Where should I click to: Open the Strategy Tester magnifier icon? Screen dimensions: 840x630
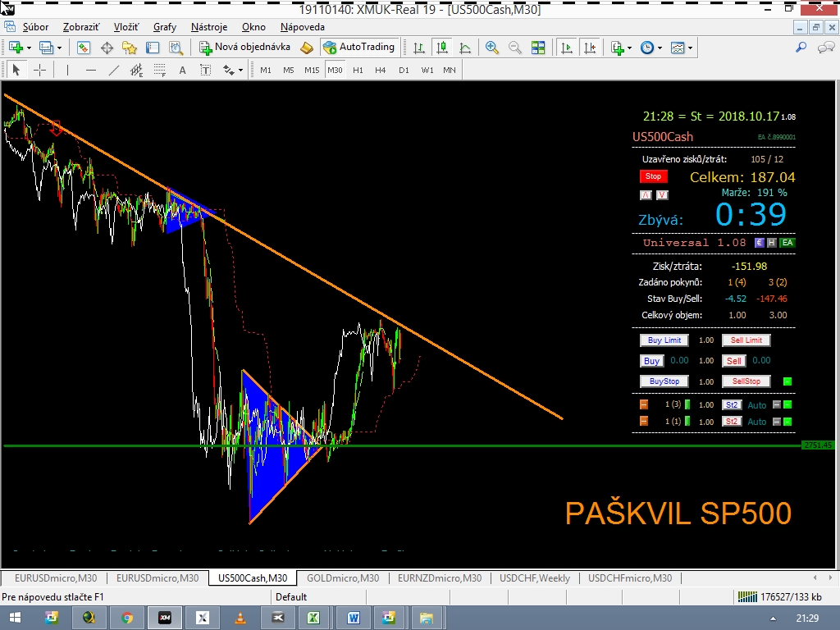click(176, 48)
